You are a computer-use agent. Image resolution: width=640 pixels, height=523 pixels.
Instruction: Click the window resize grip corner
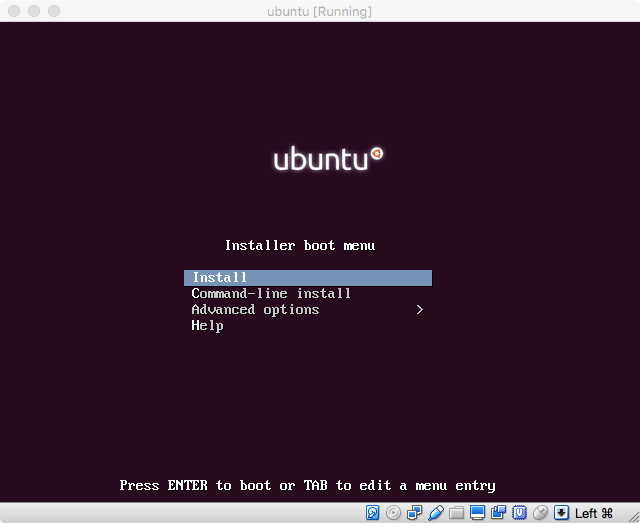(634, 517)
